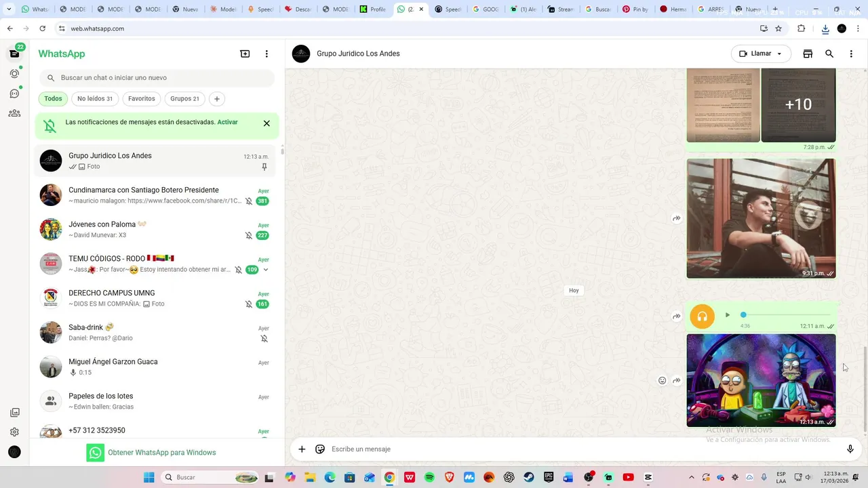Open the catalog storefront icon in header

[808, 54]
